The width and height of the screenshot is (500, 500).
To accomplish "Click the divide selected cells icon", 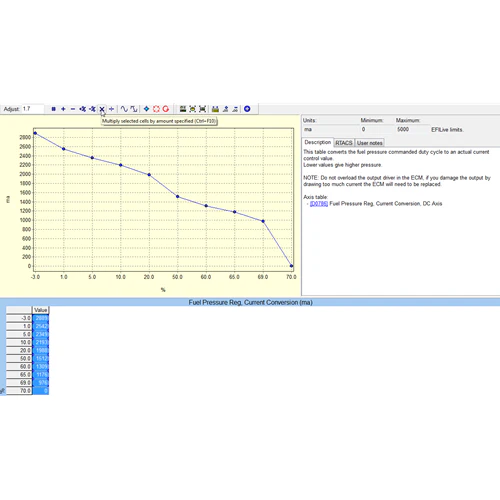I will [112, 109].
